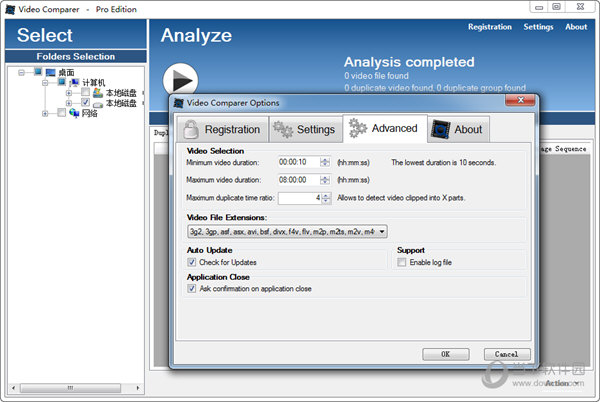Click the padlock icon on Registration tab
This screenshot has width=600, height=402.
(191, 129)
